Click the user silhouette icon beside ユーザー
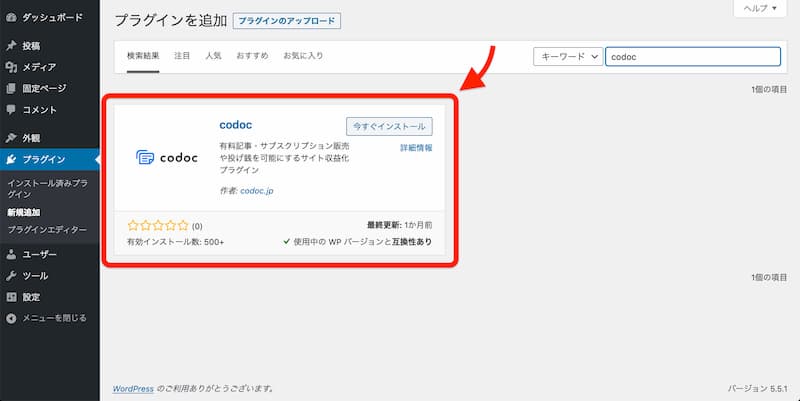The height and width of the screenshot is (401, 800). (11, 254)
